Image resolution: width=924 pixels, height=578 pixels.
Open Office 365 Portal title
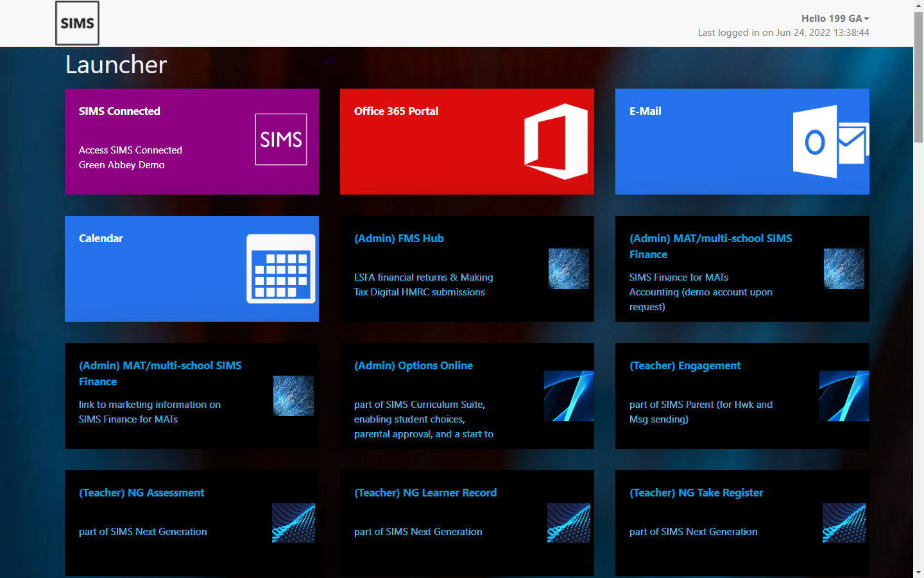396,111
